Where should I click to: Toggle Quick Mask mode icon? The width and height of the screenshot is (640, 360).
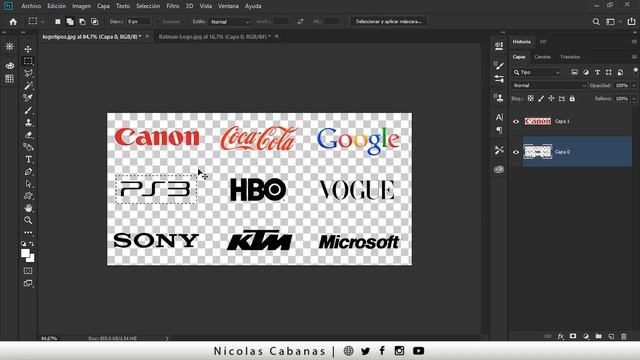[28, 271]
